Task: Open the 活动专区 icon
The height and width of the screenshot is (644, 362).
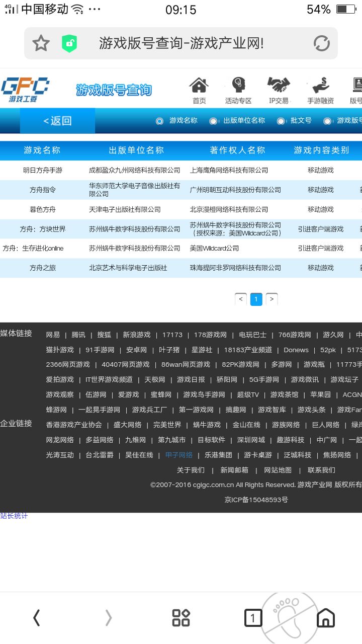Action: point(238,91)
